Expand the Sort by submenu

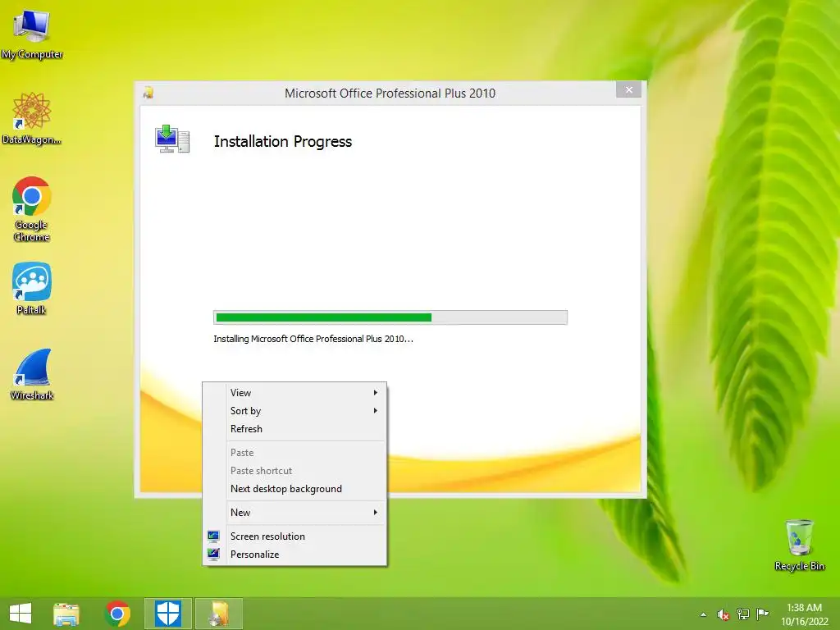pos(294,411)
